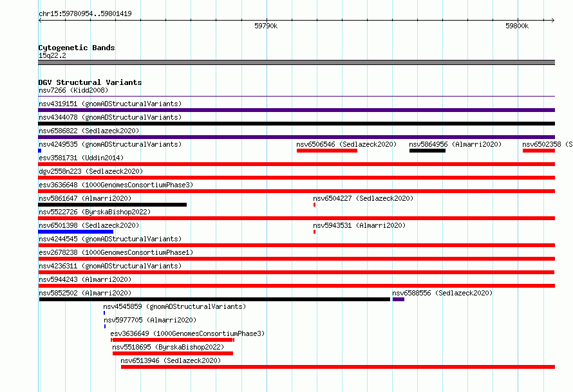Select the black nsv5864956 variant bar
The height and width of the screenshot is (392, 573).
coord(427,151)
